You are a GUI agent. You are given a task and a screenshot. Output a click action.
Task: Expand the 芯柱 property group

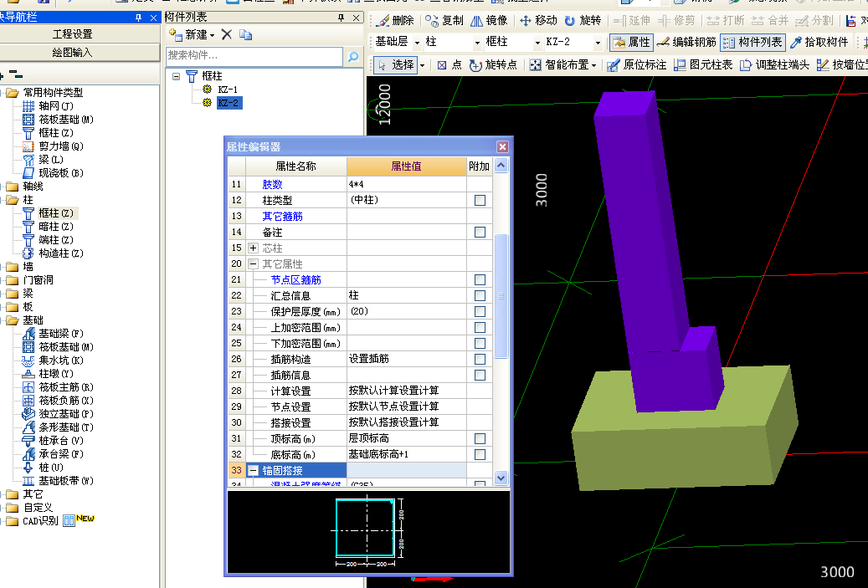[x=253, y=248]
